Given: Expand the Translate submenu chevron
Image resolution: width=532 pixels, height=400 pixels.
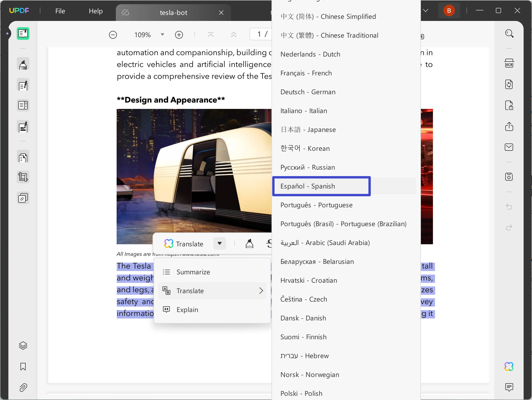Looking at the screenshot, I should pyautogui.click(x=261, y=291).
